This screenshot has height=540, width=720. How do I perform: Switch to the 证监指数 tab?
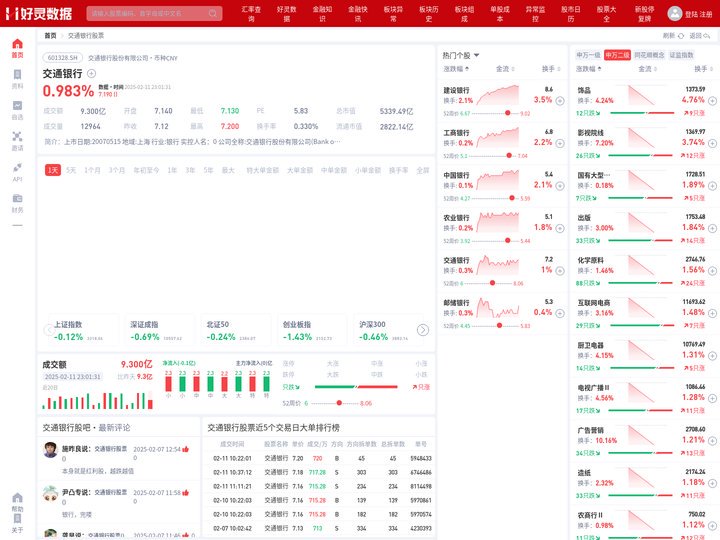[681, 55]
